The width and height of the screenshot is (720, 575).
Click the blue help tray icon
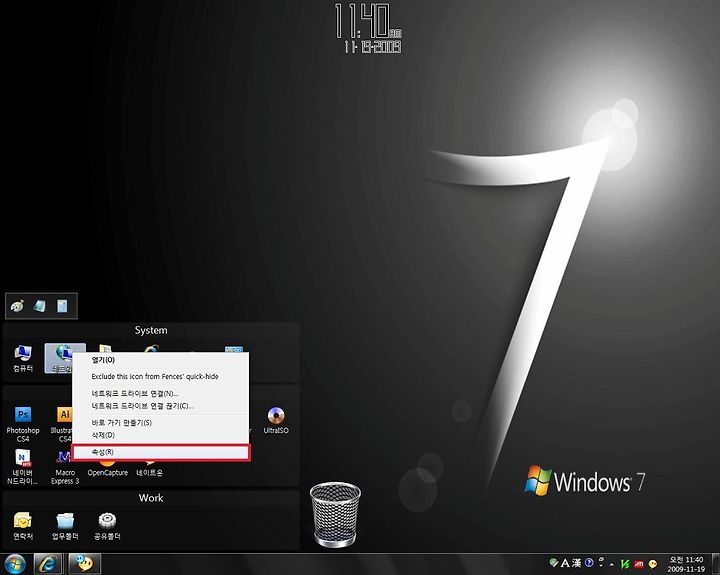(589, 563)
